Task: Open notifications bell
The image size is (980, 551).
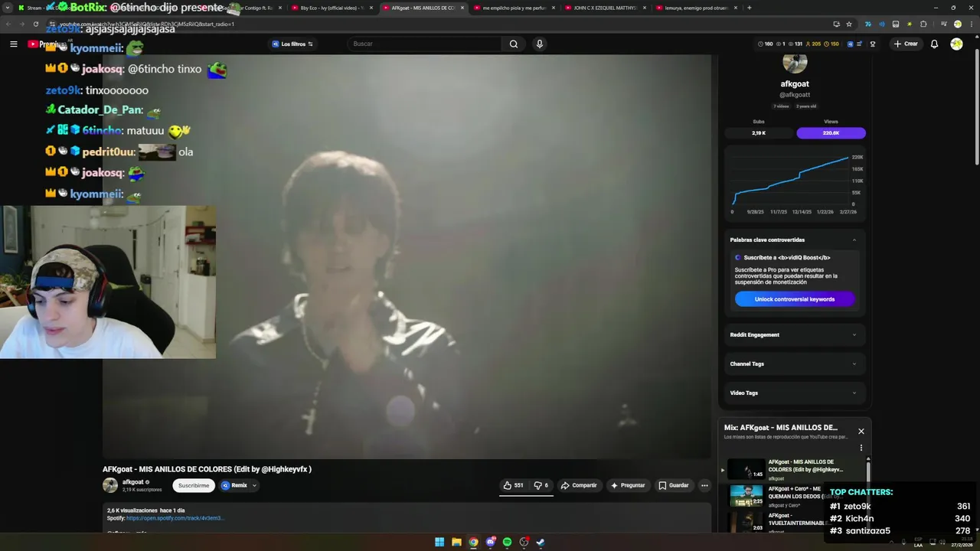Action: (934, 44)
